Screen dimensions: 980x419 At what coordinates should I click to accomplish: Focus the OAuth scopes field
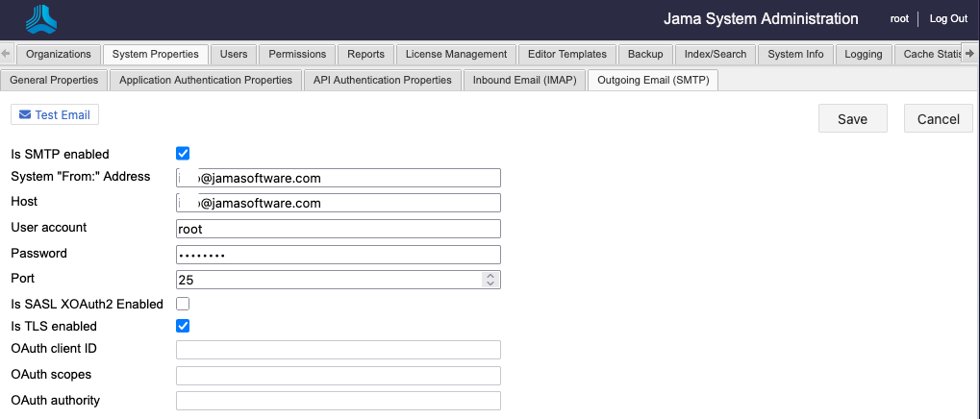(x=339, y=376)
